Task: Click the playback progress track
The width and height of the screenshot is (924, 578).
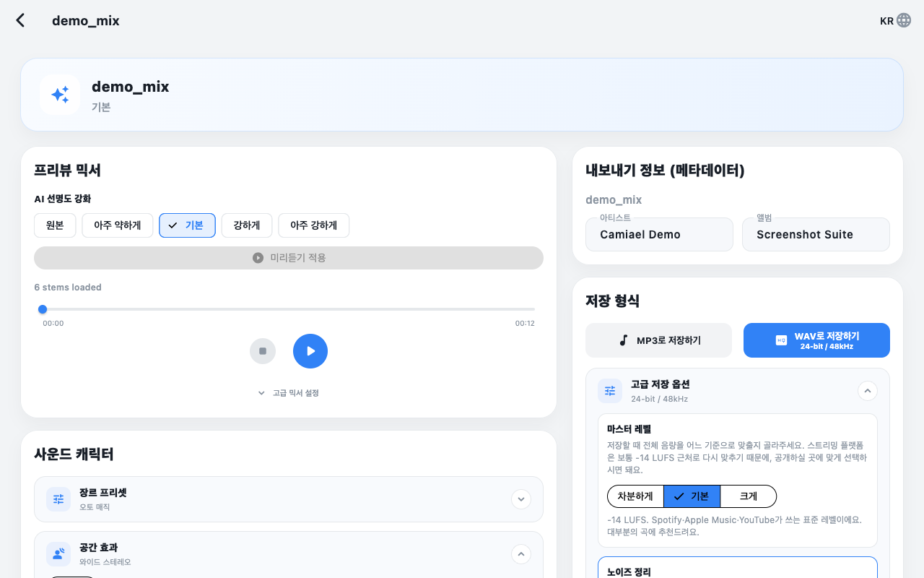Action: click(x=289, y=309)
